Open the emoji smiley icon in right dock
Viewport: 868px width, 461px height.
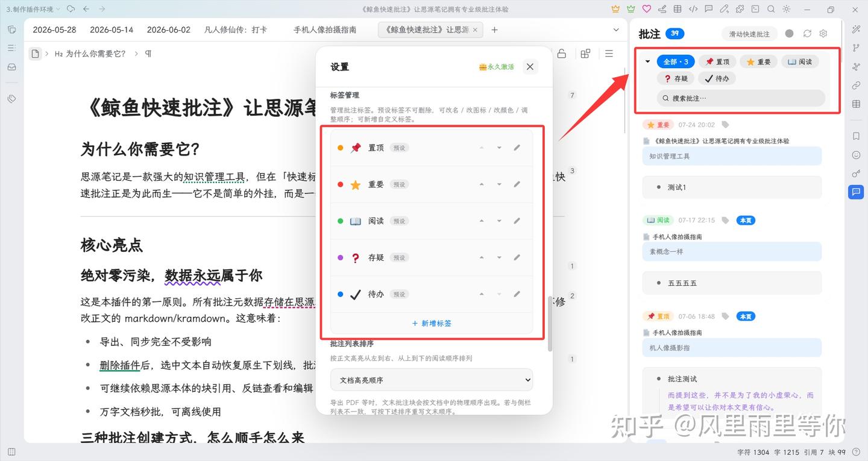[x=856, y=155]
